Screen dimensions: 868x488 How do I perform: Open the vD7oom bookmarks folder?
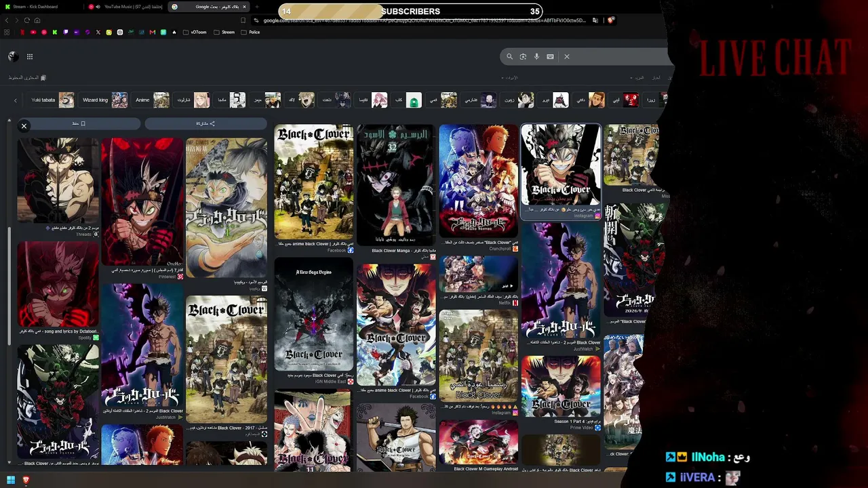point(195,33)
